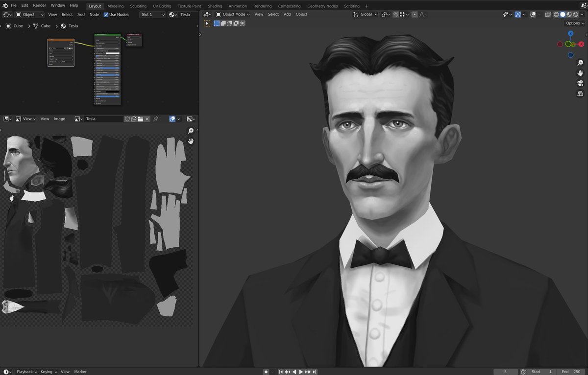The width and height of the screenshot is (588, 375).
Task: Click the viewport pan hand icon
Action: (x=580, y=73)
